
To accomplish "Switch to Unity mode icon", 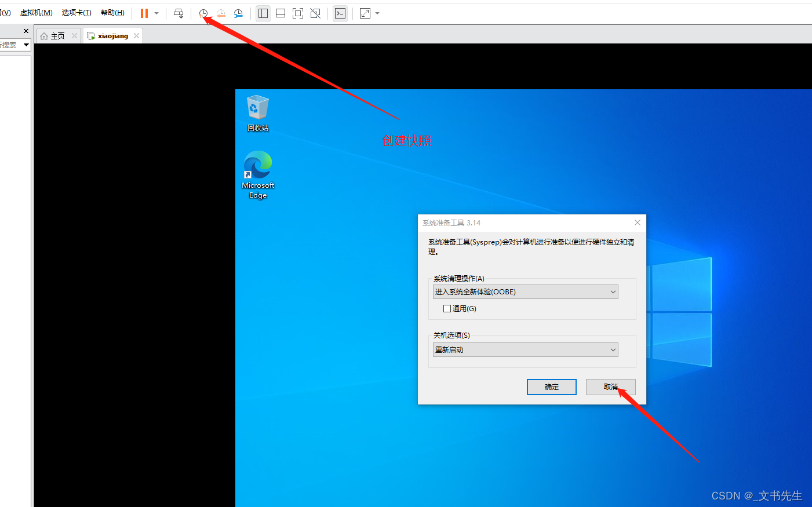I will click(315, 13).
